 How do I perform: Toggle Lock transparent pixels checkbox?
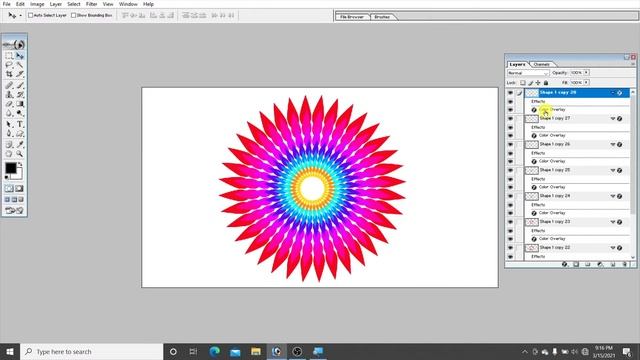pyautogui.click(x=523, y=83)
